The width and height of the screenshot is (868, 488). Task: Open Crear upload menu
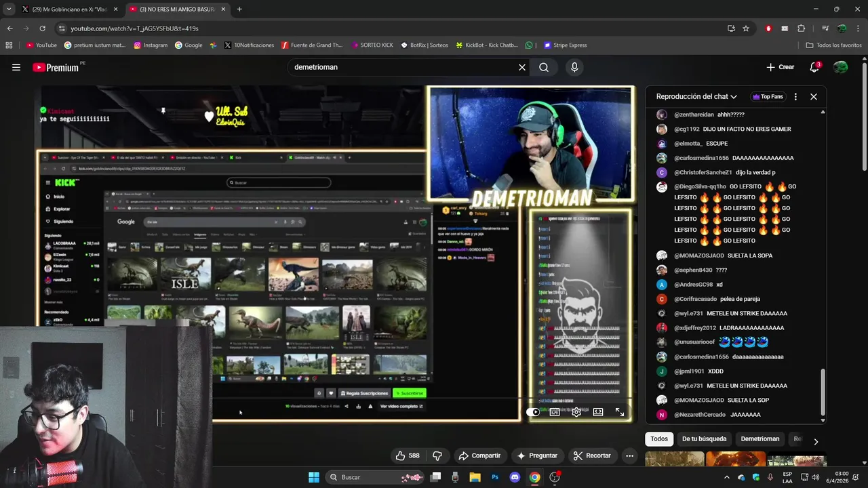pyautogui.click(x=781, y=67)
